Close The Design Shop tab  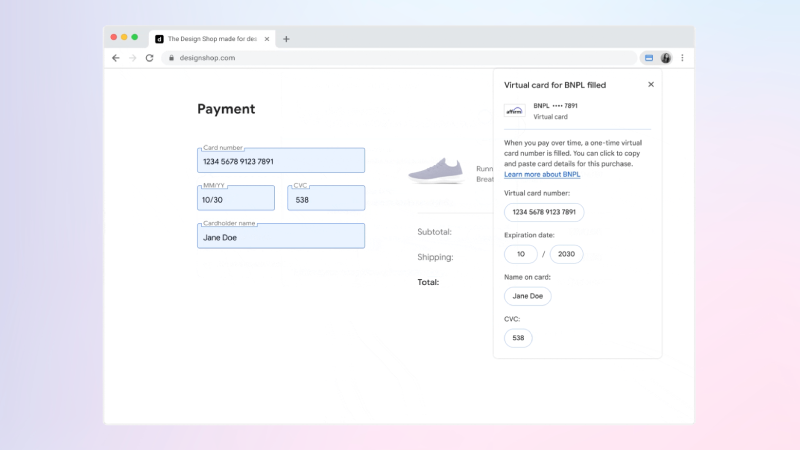pos(267,39)
